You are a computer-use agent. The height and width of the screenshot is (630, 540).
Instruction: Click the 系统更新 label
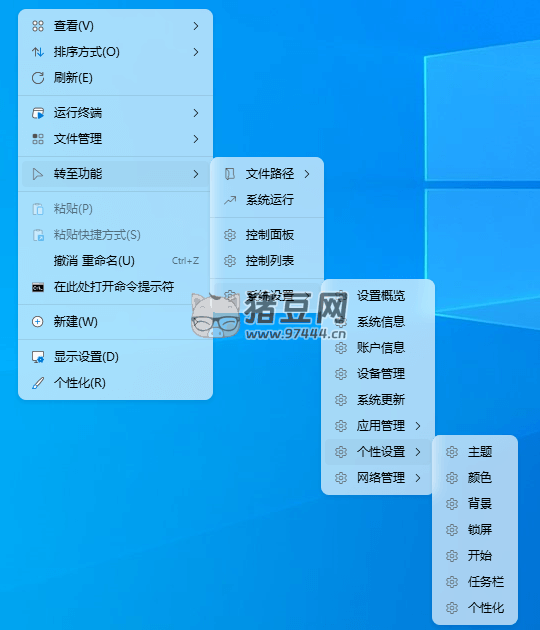point(381,400)
